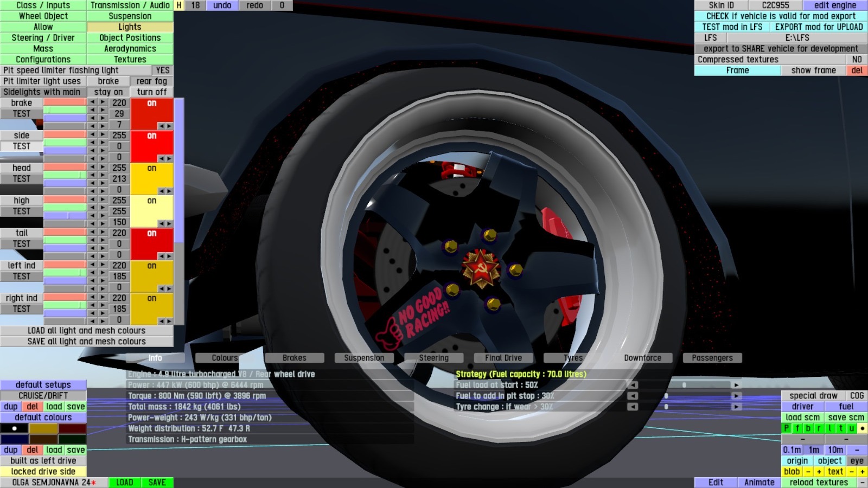This screenshot has width=868, height=488.
Task: Click left arrow for Tyre change wear
Action: coord(633,407)
